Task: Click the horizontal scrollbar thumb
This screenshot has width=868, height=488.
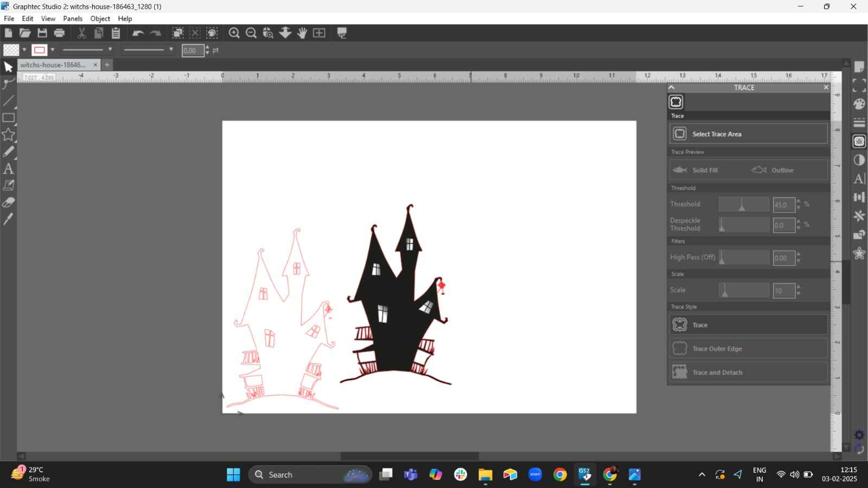Action: click(410, 457)
